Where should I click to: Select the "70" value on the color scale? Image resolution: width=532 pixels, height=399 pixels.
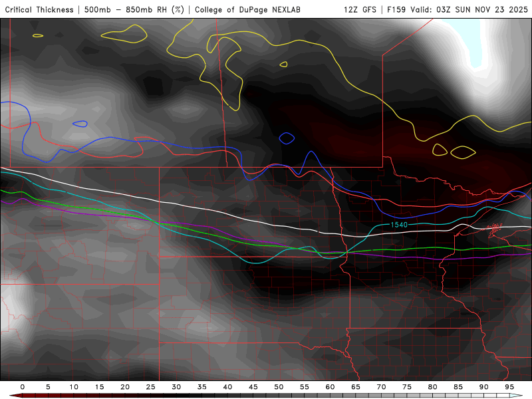tap(381, 387)
